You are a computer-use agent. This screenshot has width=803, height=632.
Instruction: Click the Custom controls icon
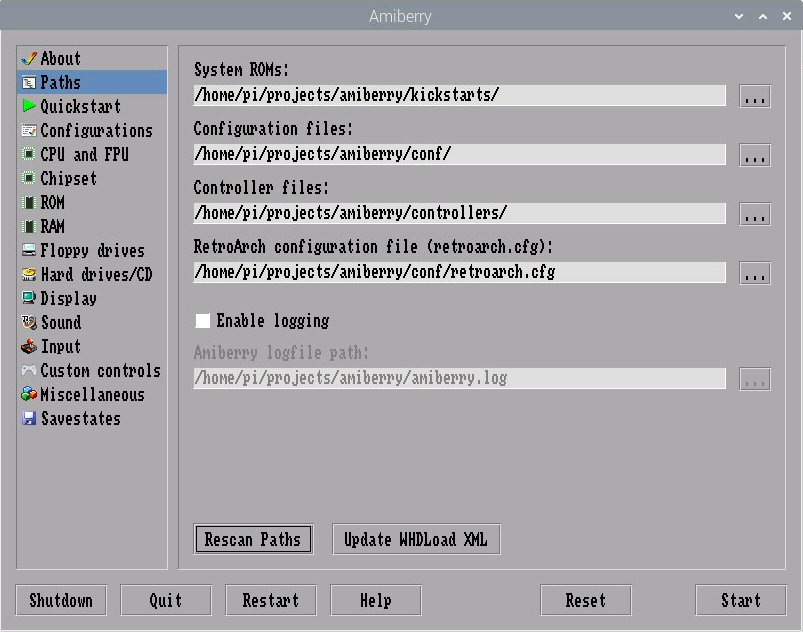(x=30, y=371)
